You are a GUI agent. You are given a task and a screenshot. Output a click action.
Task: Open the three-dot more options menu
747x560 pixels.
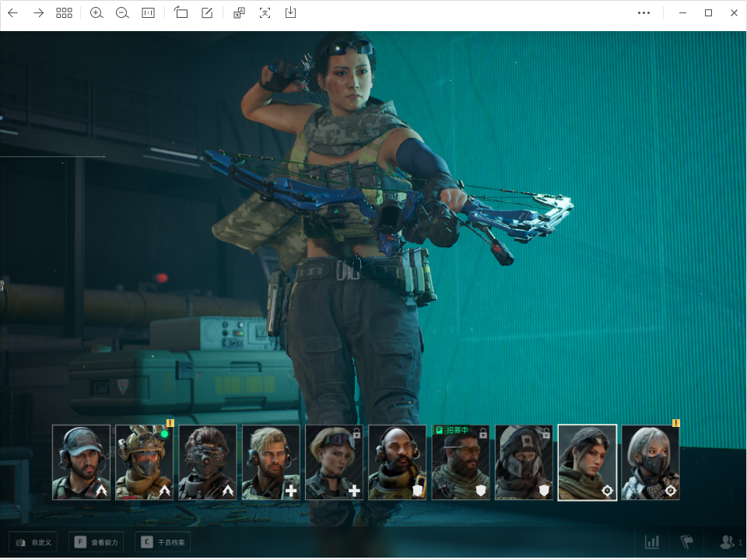[644, 13]
